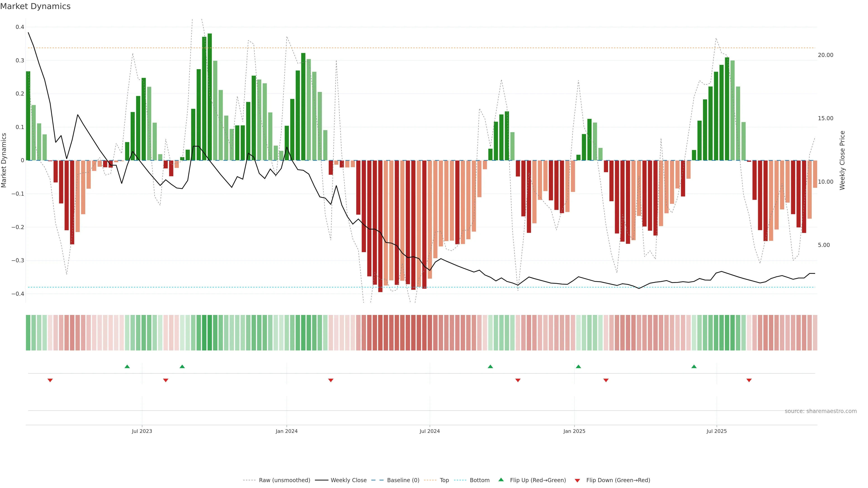Click the first green cell in heatmap strip
Image resolution: width=868 pixels, height=488 pixels.
pyautogui.click(x=28, y=332)
